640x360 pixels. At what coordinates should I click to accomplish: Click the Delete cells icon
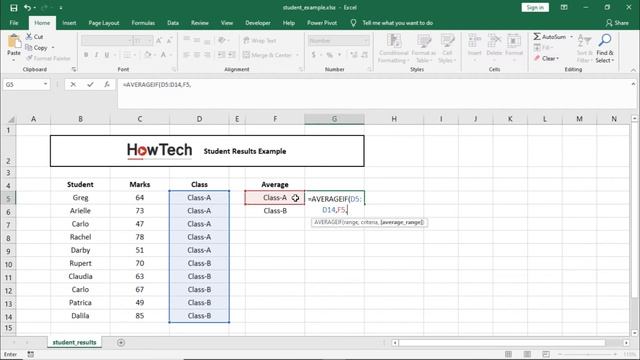coord(494,42)
